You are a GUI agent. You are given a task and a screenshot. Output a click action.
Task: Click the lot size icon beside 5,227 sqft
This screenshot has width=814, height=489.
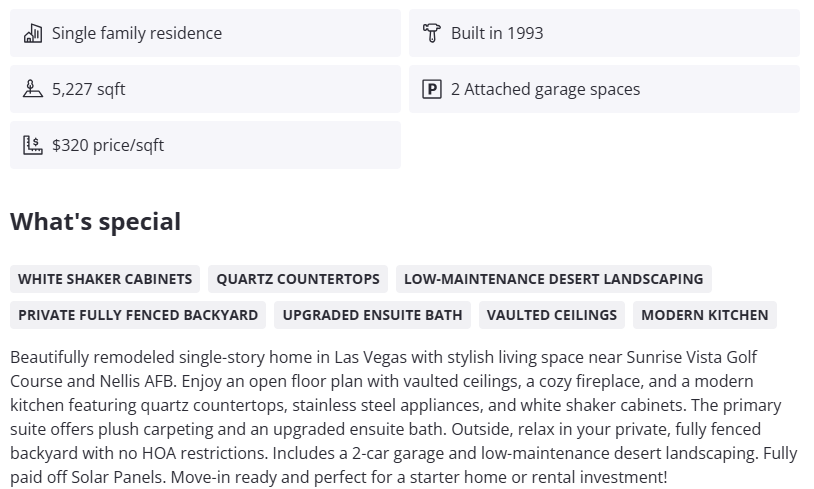32,89
